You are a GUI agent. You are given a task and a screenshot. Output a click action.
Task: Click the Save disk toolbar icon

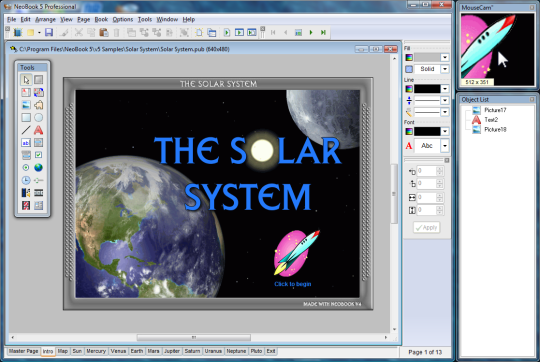pos(49,32)
